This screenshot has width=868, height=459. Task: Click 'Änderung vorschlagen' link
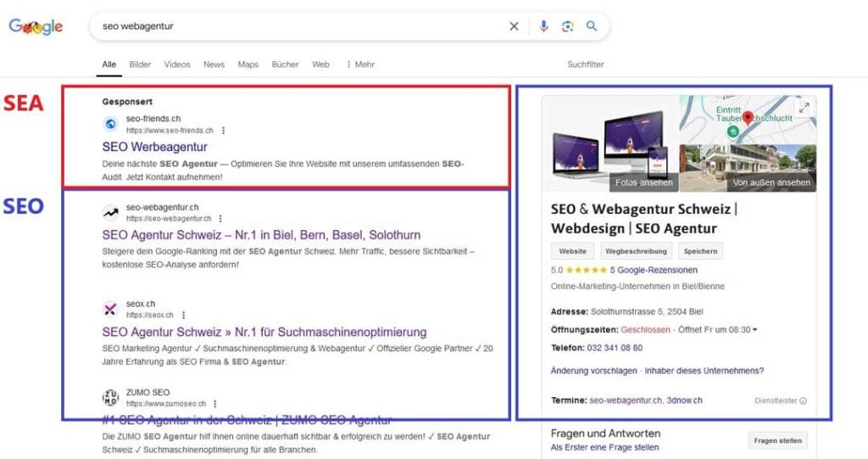[x=594, y=371]
